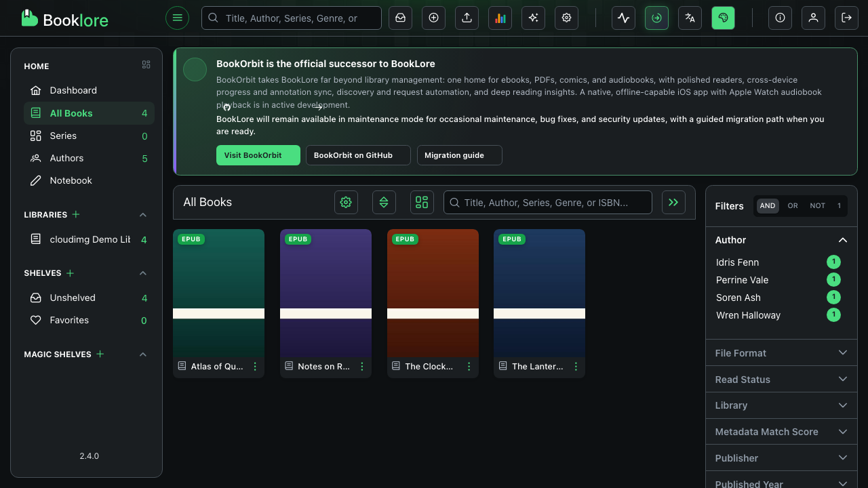The image size is (868, 488).
Task: Click the sparkles magic icon in top toolbar
Action: point(534,18)
